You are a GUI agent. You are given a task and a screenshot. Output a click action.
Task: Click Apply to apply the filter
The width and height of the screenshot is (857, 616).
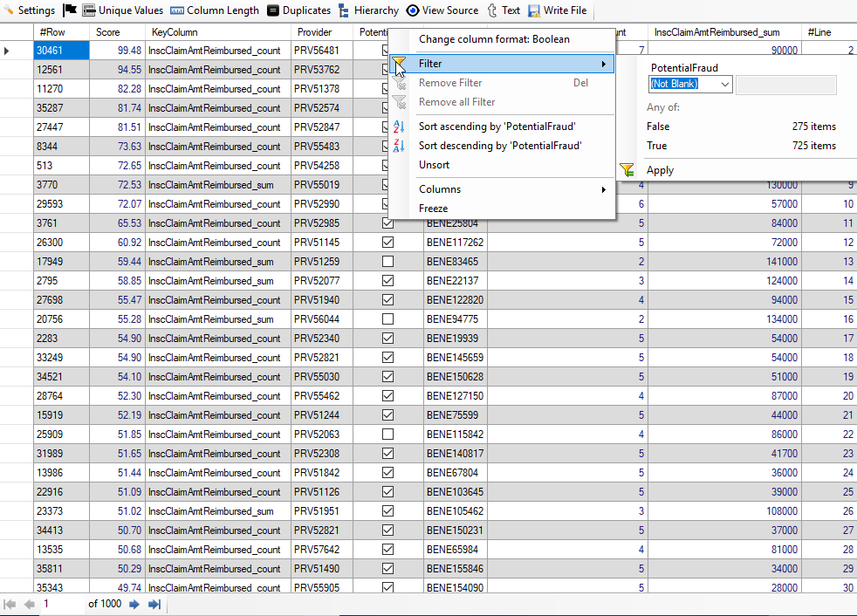pos(660,170)
